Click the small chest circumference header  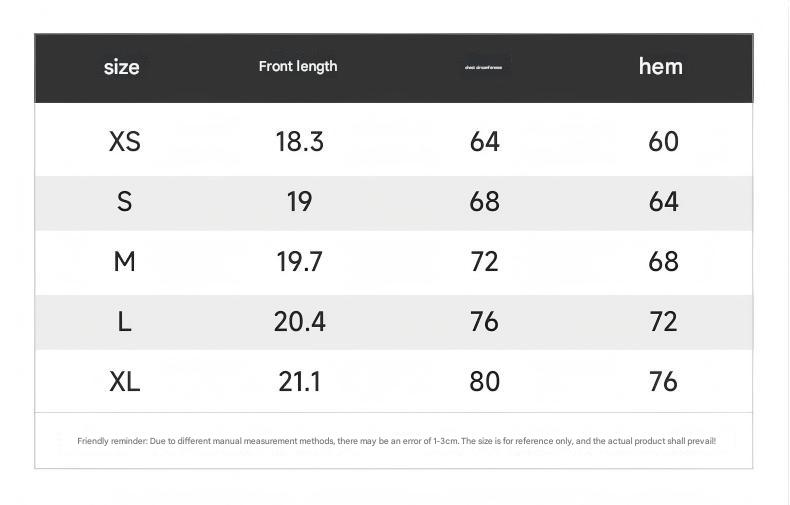(x=484, y=67)
